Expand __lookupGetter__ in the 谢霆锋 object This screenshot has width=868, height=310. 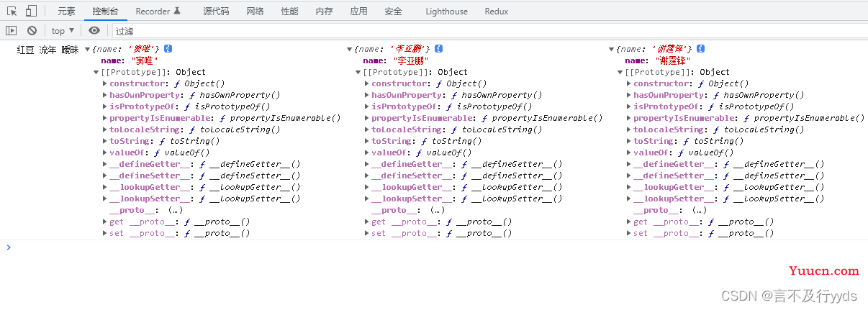coord(629,187)
